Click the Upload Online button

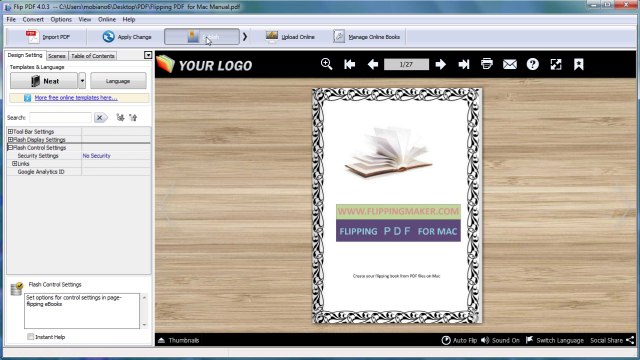click(x=290, y=37)
